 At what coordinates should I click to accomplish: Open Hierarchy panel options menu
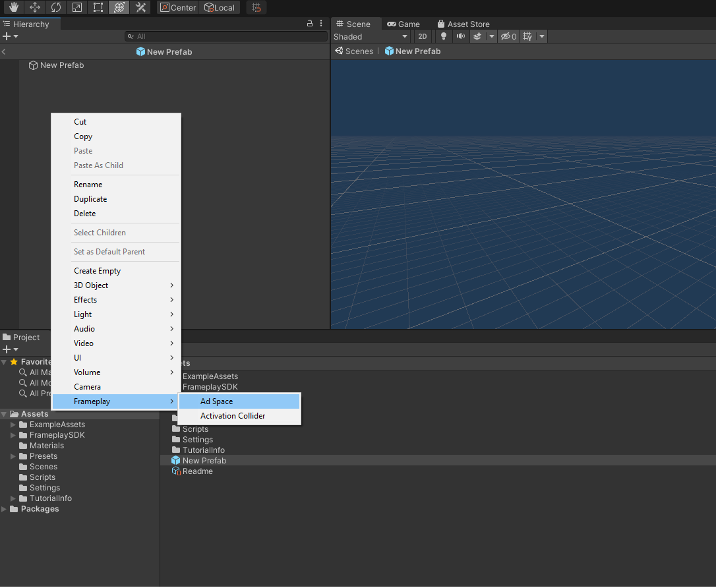tap(321, 23)
